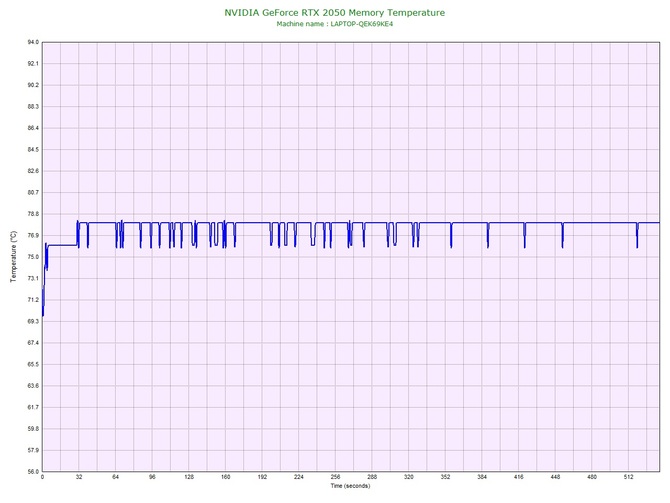Image resolution: width=670 pixels, height=503 pixels.
Task: Click the 0 x-axis time label
Action: coord(42,477)
